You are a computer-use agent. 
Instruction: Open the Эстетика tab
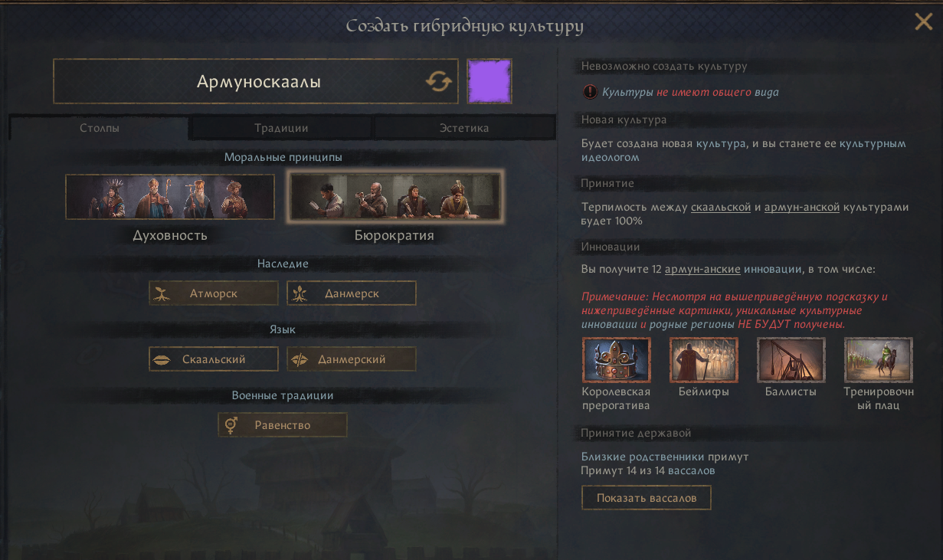pos(464,128)
